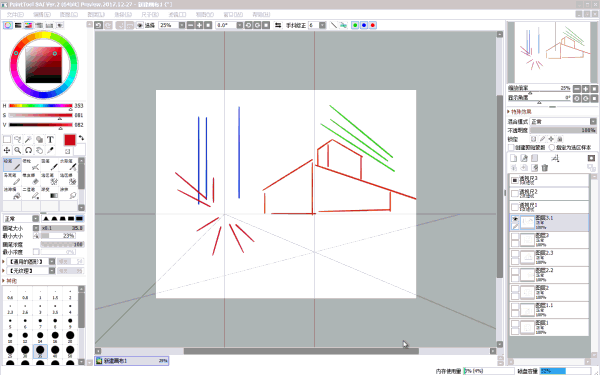Open the 【无纹理】 texture dropdown
This screenshot has width=600, height=375.
coord(52,271)
